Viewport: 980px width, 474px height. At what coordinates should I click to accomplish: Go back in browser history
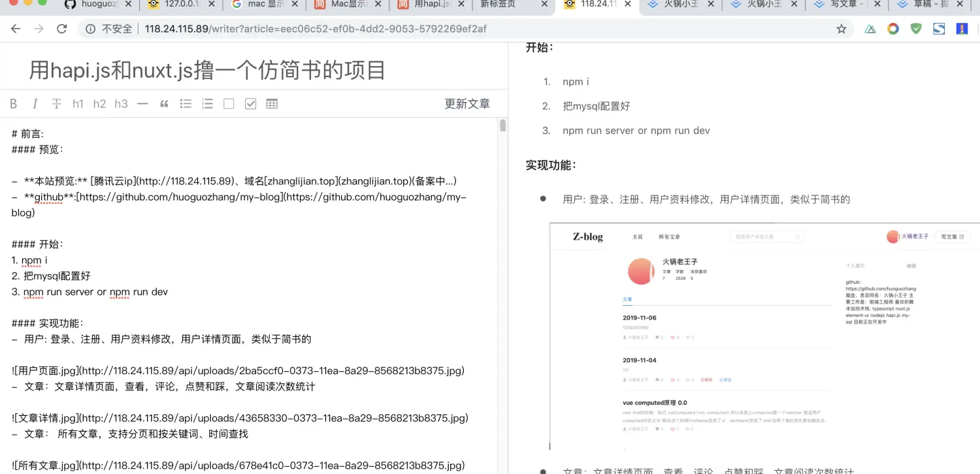[x=16, y=29]
